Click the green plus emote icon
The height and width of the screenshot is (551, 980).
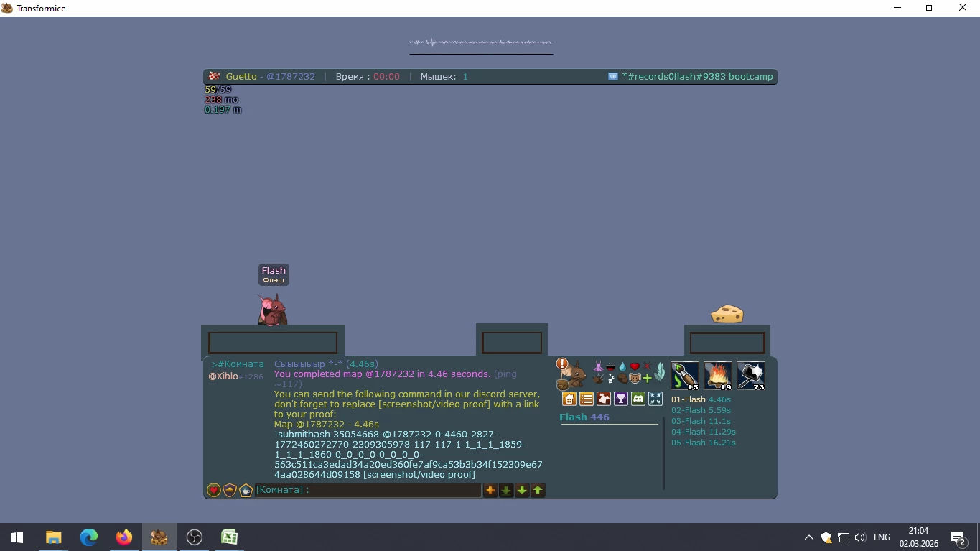(647, 378)
